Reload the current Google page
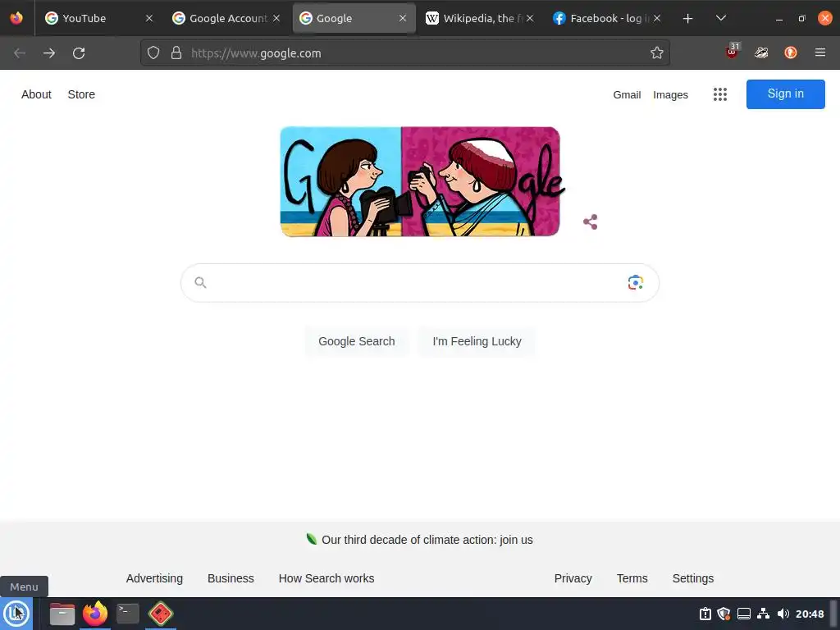This screenshot has width=840, height=630. click(x=79, y=53)
